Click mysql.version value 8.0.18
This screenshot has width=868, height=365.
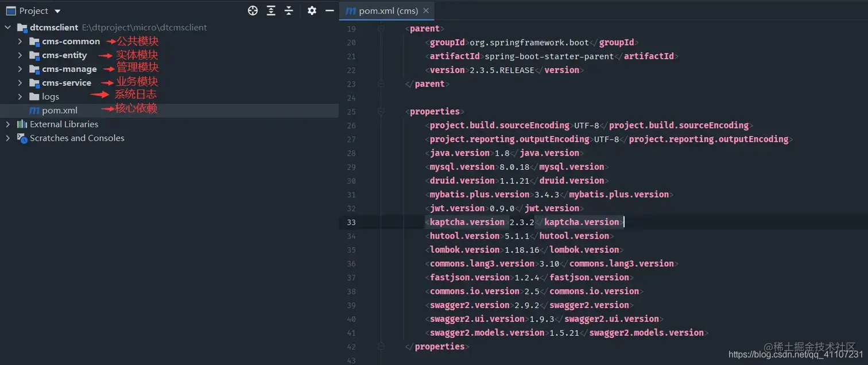[x=514, y=167]
